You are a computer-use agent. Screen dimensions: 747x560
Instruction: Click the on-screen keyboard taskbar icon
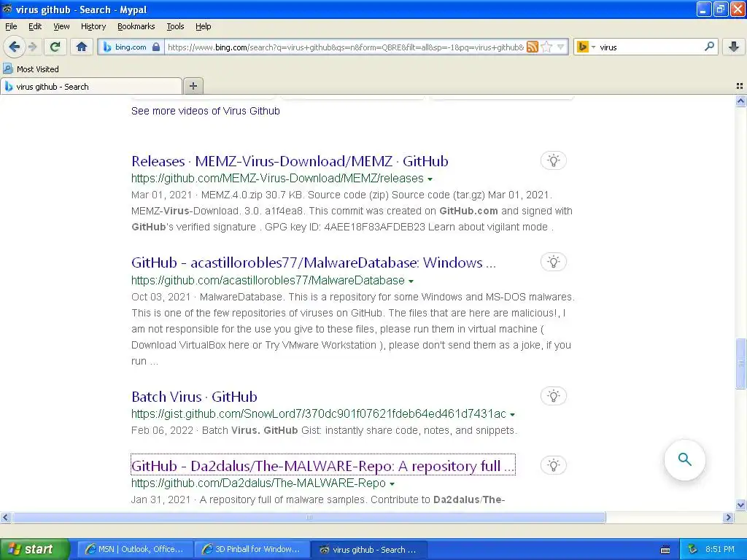[665, 550]
